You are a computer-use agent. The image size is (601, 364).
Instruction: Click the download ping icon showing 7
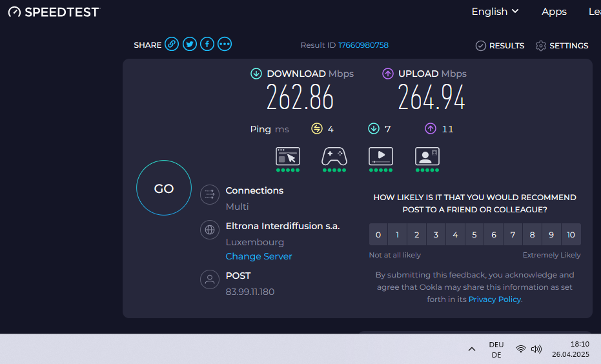coord(374,128)
